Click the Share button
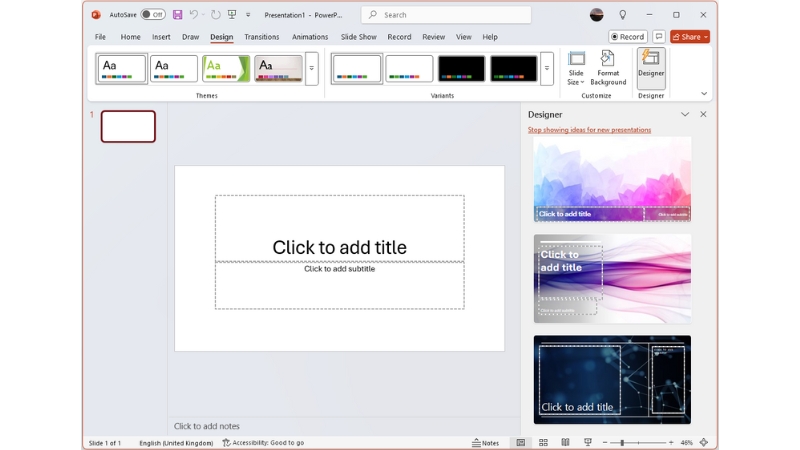 point(690,37)
